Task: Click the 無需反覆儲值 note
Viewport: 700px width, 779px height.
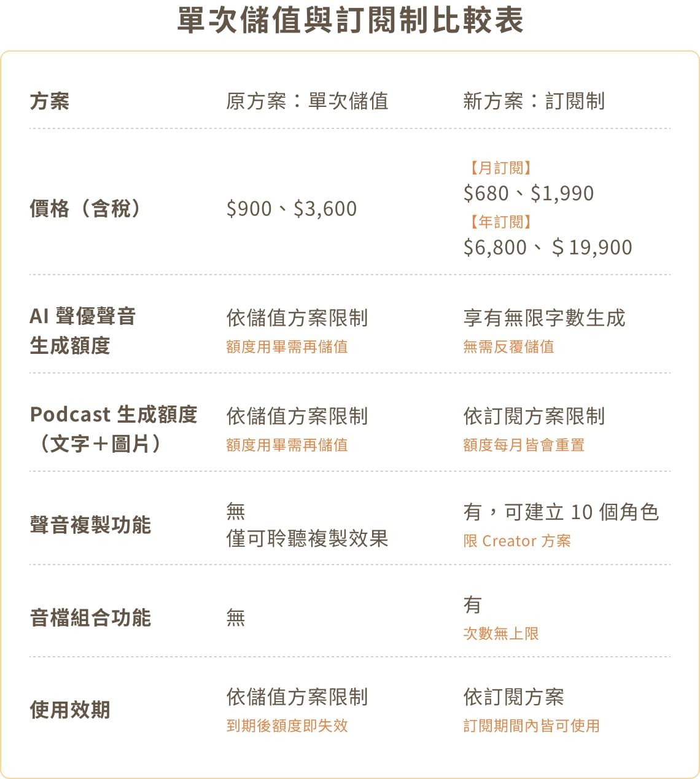Action: (x=508, y=346)
